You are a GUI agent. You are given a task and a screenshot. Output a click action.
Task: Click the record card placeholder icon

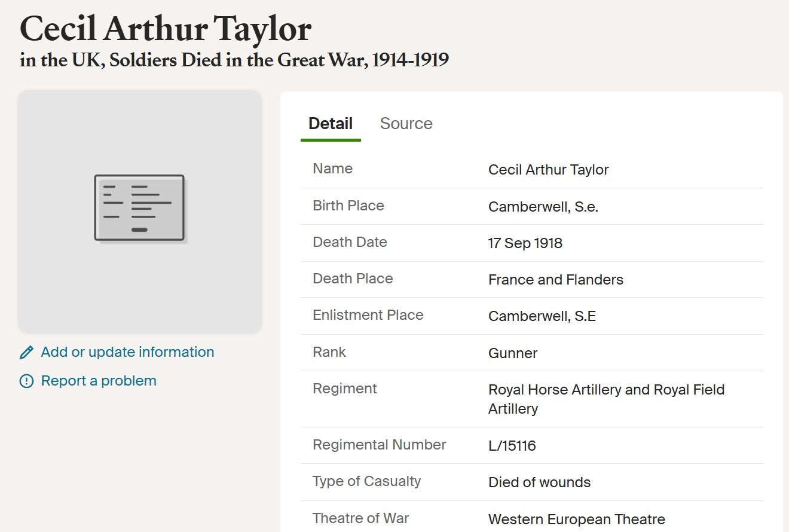(140, 208)
